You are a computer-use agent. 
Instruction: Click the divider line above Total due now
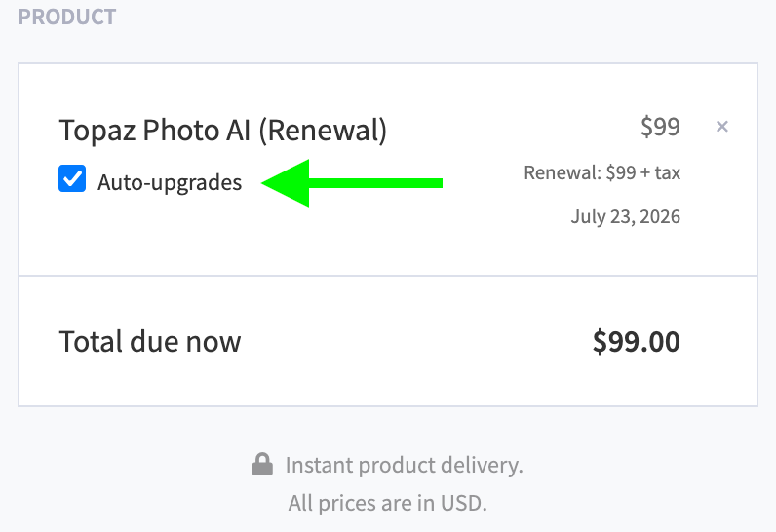click(388, 276)
